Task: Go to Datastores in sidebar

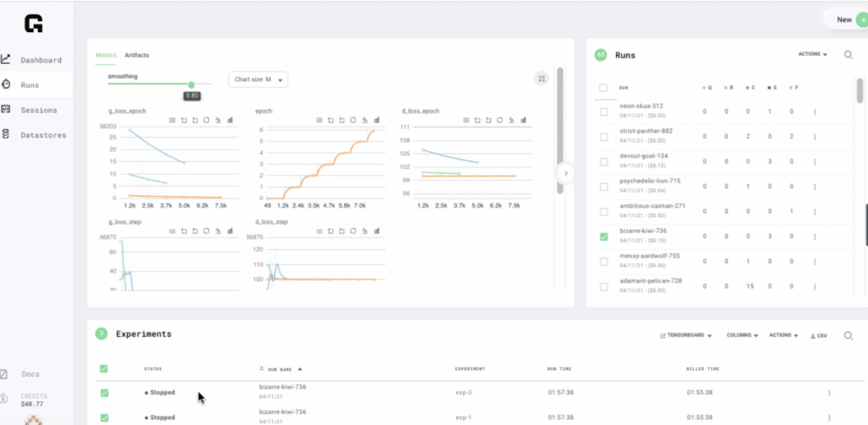Action: [x=36, y=135]
